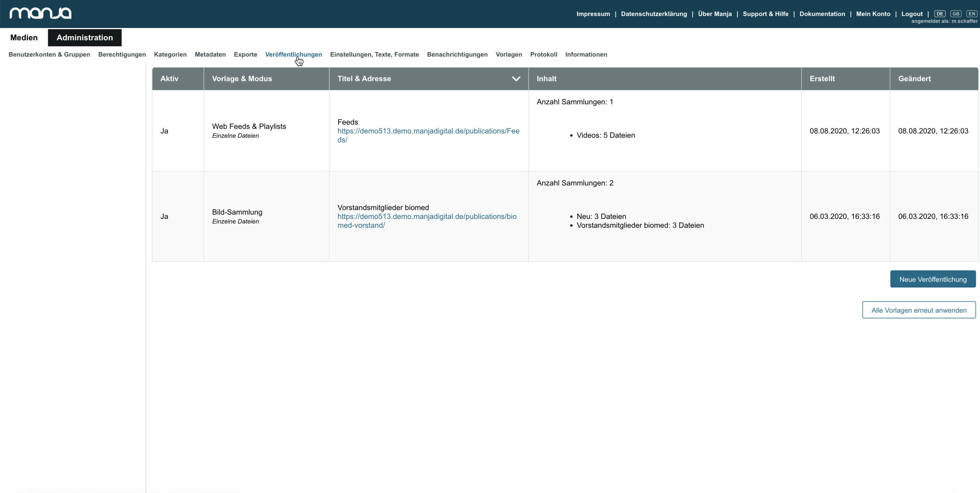Open the Administration tab
This screenshot has height=493, width=980.
(85, 38)
